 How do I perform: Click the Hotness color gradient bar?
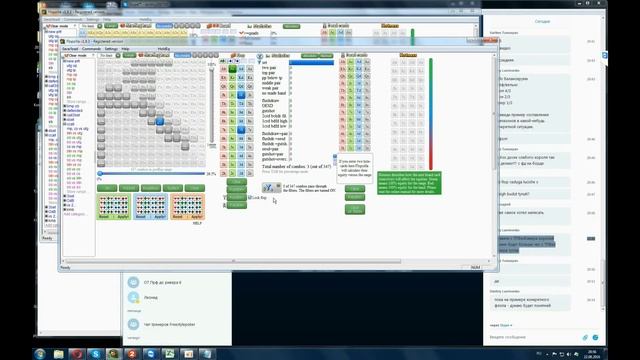coord(430,114)
